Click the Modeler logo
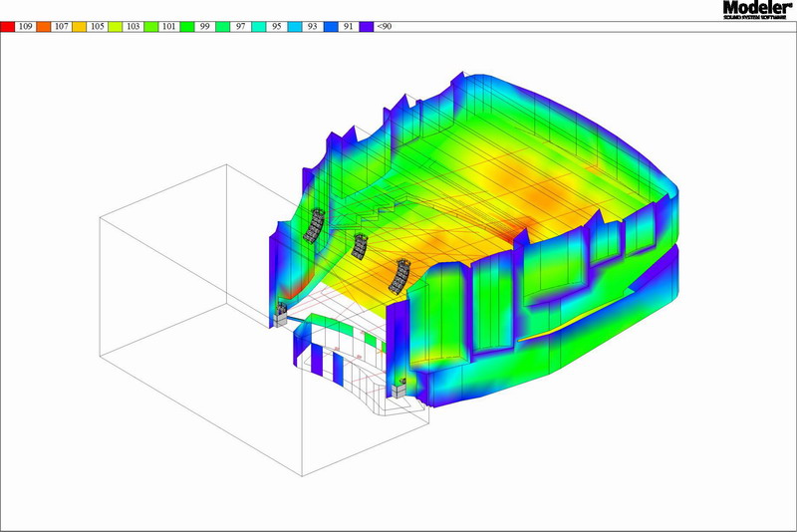This screenshot has height=532, width=797. coord(757,10)
